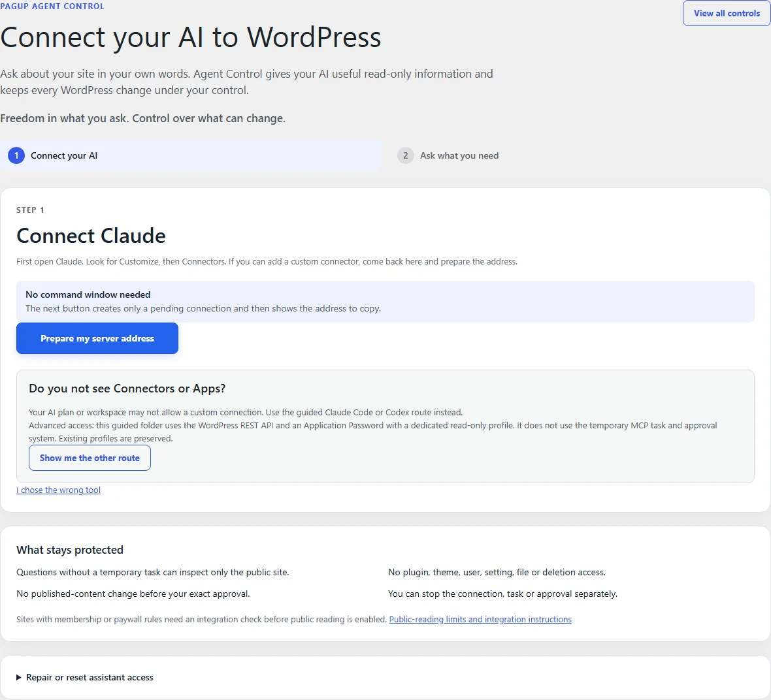Open Public-reading limits and integration instructions link

pyautogui.click(x=480, y=620)
